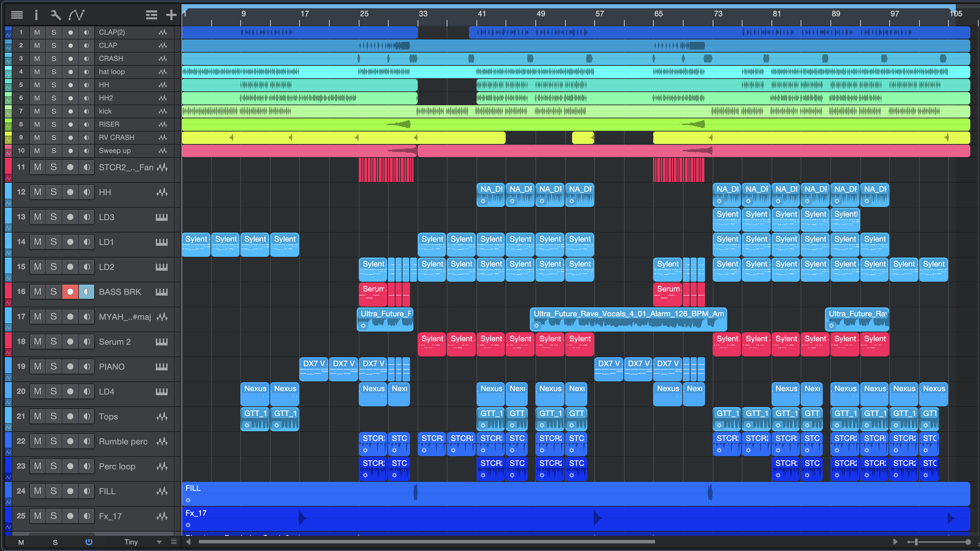Select the MYAH_..#maj track name
Viewport: 980px width, 551px height.
(x=125, y=317)
